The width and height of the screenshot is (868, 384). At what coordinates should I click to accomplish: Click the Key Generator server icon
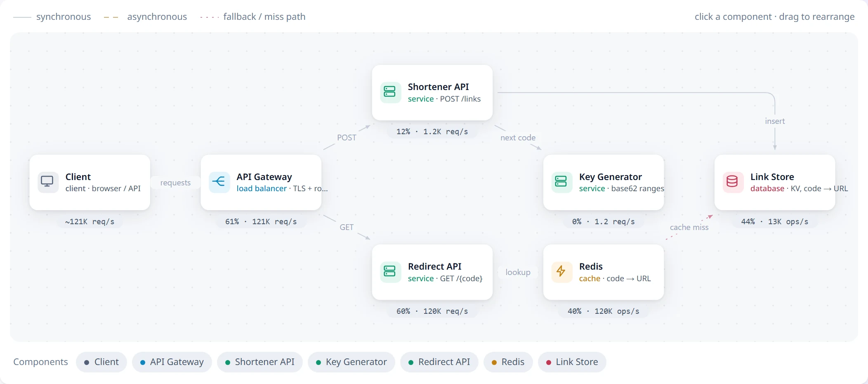click(x=561, y=182)
